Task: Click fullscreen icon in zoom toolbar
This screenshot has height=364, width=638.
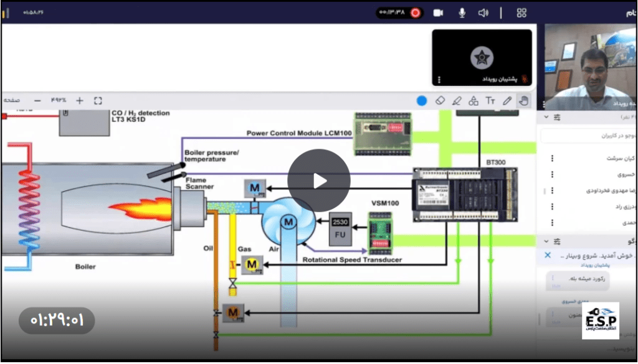Action: coord(98,100)
